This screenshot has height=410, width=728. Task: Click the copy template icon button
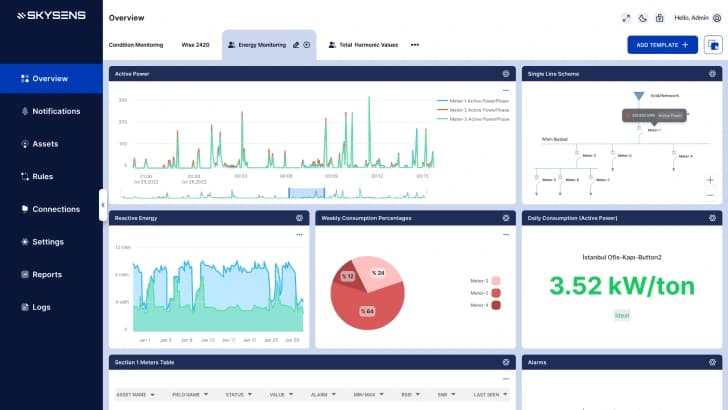pos(712,45)
